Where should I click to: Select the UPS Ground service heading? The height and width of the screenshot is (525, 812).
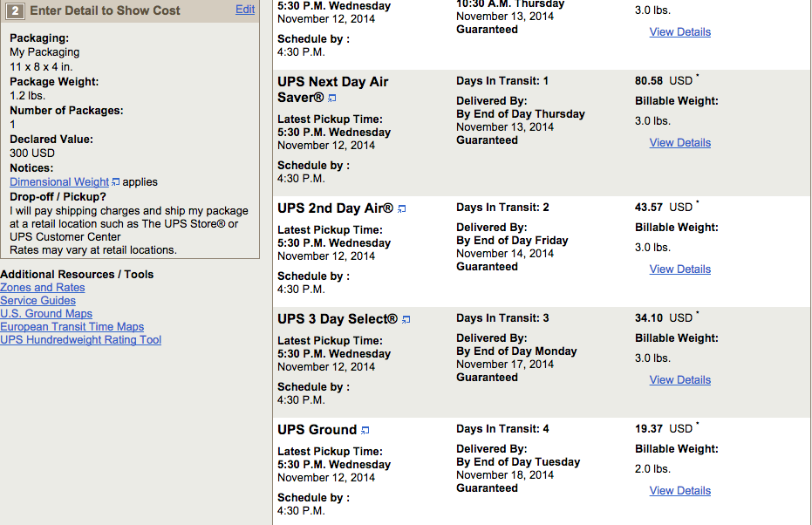click(317, 430)
